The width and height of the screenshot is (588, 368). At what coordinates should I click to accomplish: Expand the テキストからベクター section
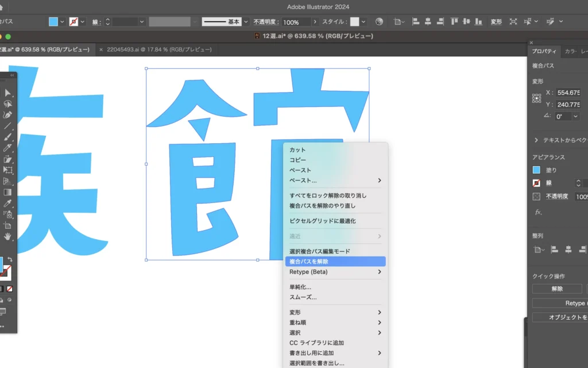coord(536,140)
